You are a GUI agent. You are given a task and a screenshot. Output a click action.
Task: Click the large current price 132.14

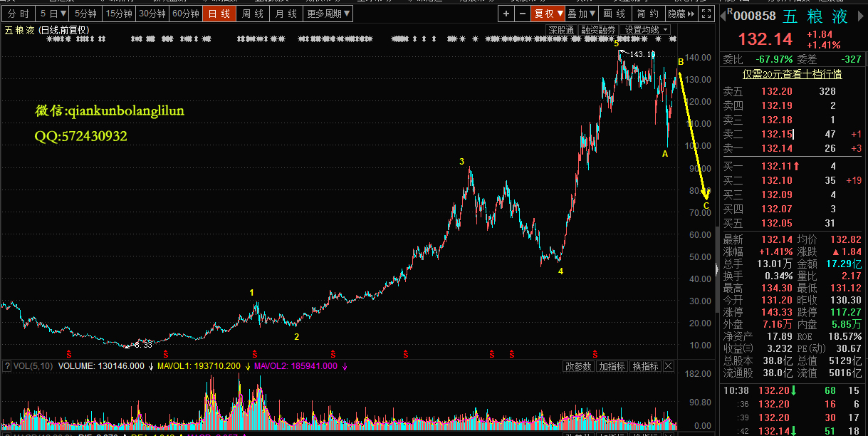[x=765, y=39]
